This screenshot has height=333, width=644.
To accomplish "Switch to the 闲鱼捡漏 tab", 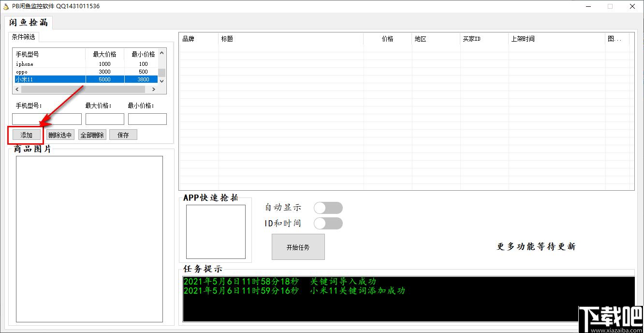I will coord(29,23).
